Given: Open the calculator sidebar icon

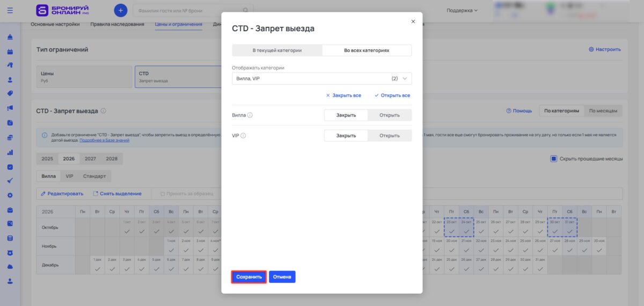Looking at the screenshot, I should (x=10, y=238).
